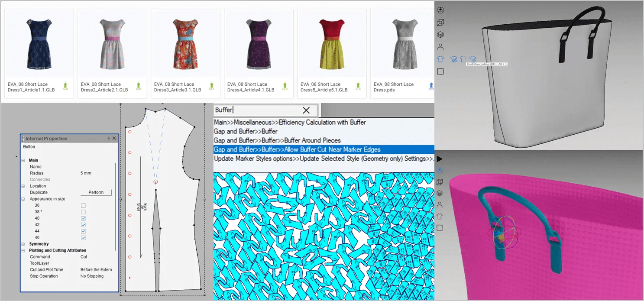
Task: Enable size 38 * appearance checkbox
Action: point(83,212)
